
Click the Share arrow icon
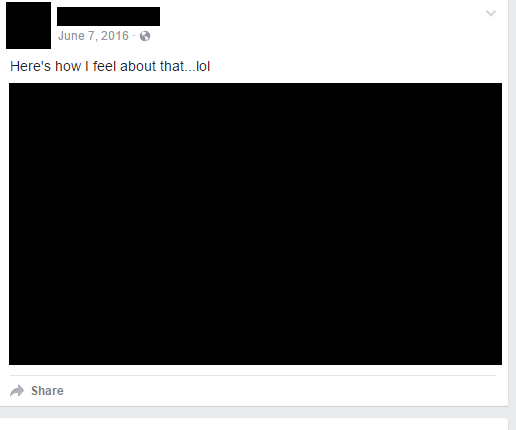17,391
